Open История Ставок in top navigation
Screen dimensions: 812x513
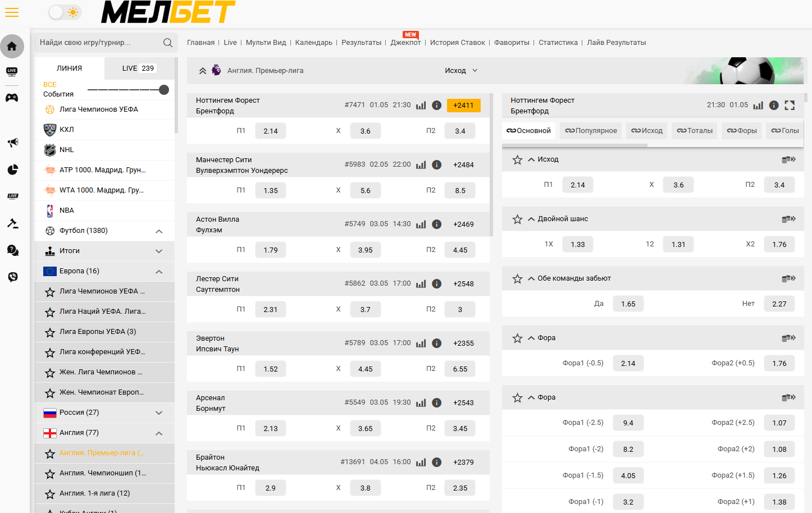click(x=457, y=43)
